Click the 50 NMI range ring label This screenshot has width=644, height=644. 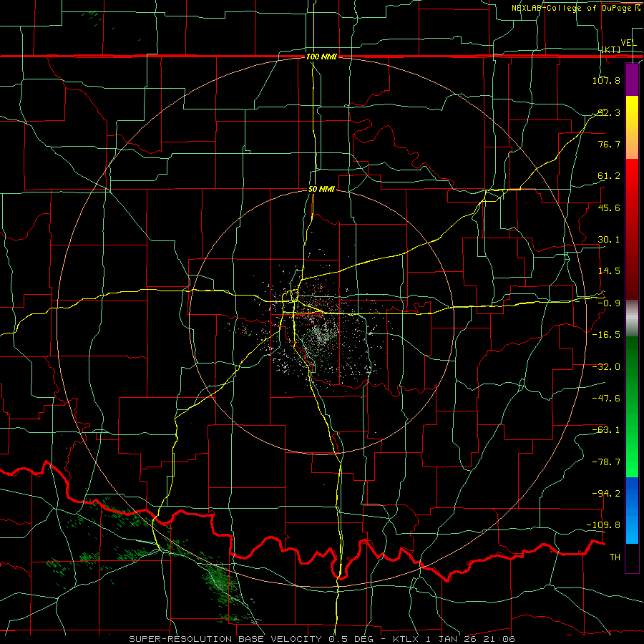pyautogui.click(x=321, y=189)
